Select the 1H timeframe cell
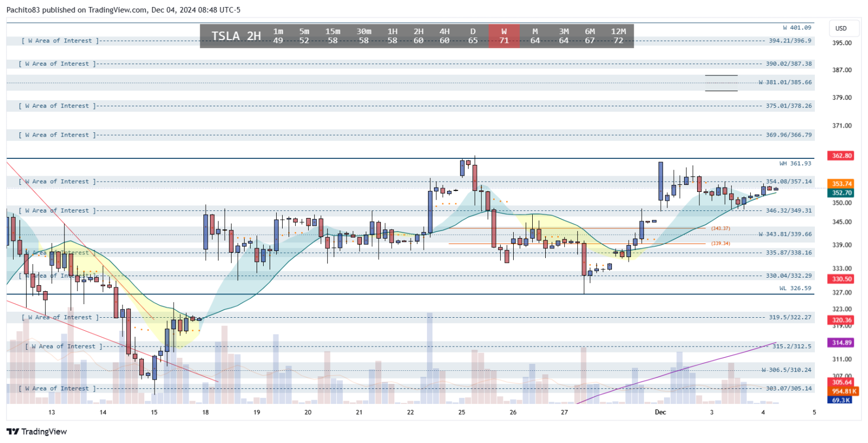 tap(393, 36)
